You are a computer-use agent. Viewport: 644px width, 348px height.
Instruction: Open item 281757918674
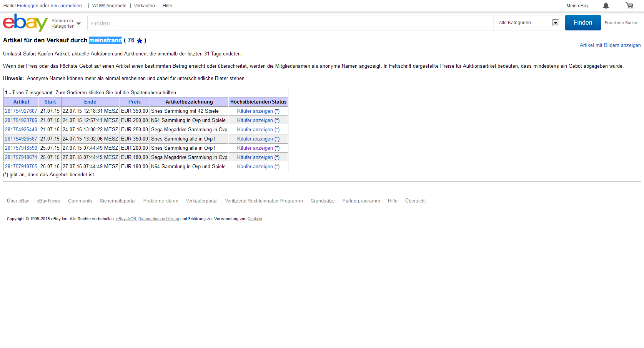(21, 157)
